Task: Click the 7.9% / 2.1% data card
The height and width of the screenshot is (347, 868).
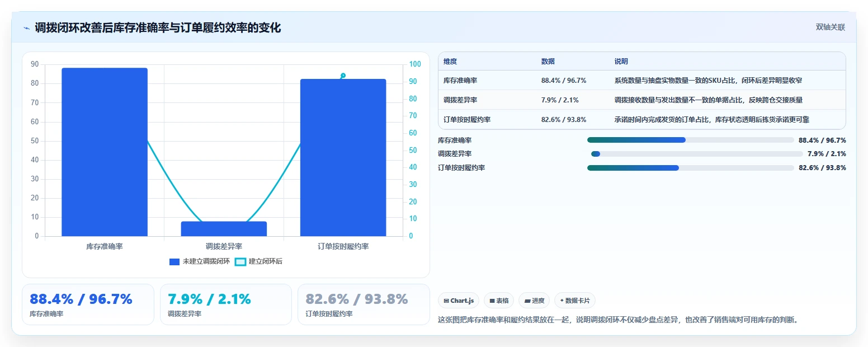Action: [226, 304]
